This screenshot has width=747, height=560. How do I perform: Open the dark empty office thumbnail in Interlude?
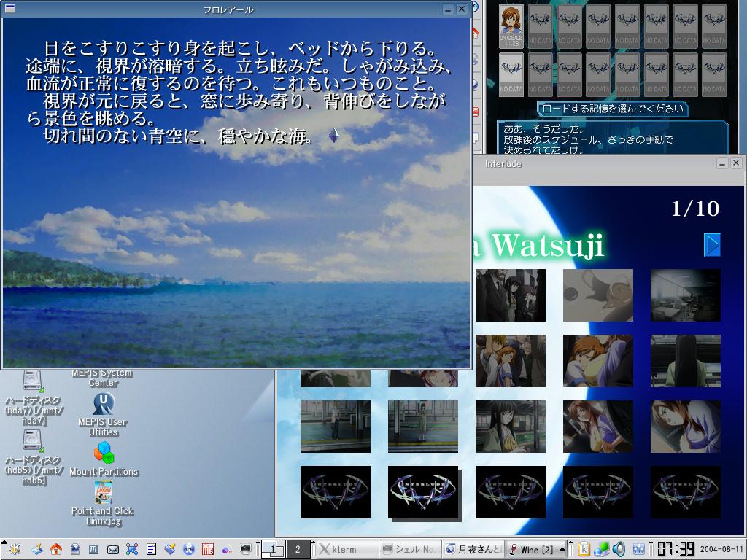coord(686,295)
